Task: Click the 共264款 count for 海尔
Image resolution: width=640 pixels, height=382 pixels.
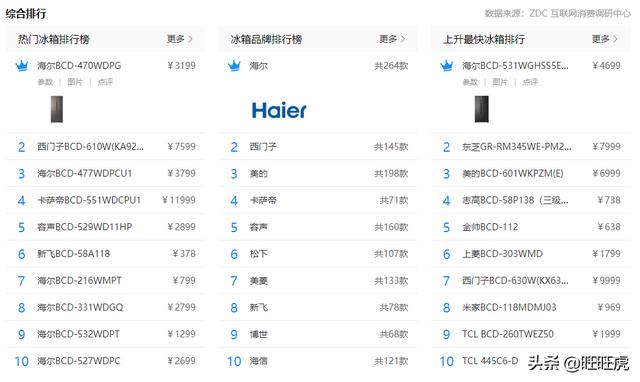Action: pos(391,66)
